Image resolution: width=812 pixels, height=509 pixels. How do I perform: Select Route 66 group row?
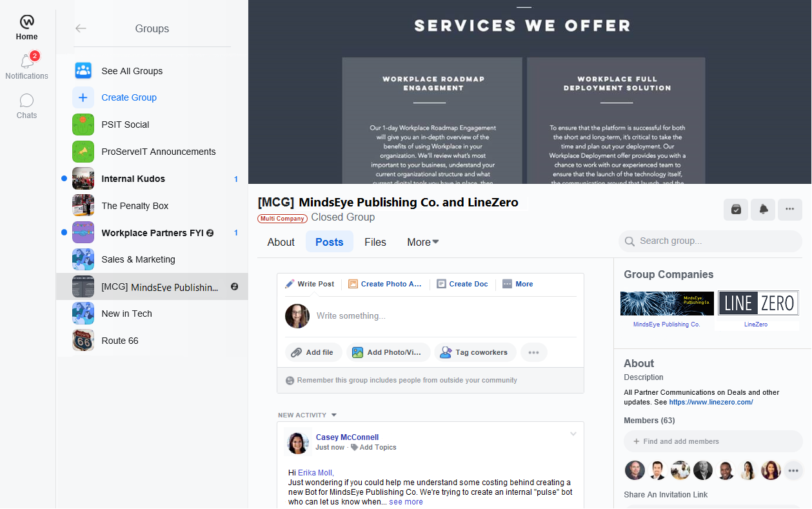[152, 341]
